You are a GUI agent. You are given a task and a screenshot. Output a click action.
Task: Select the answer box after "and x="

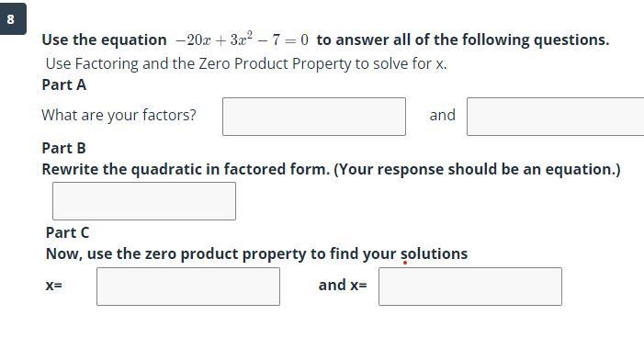click(x=470, y=287)
